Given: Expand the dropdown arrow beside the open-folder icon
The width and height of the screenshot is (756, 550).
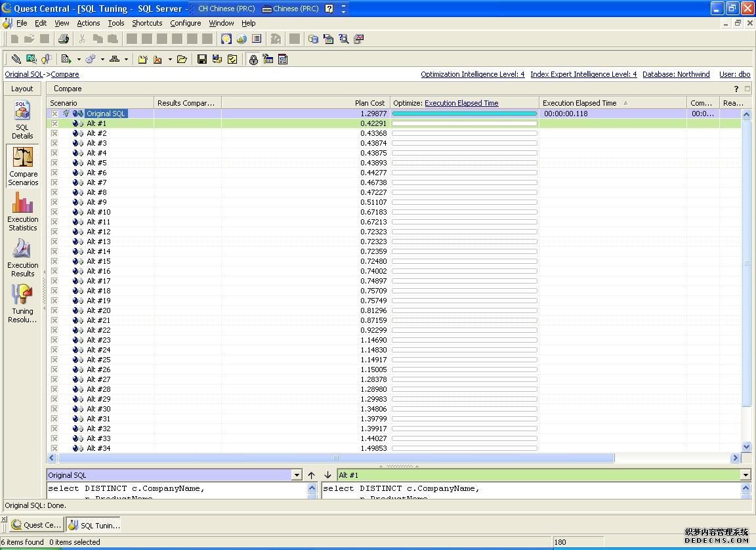Looking at the screenshot, I should pyautogui.click(x=170, y=59).
